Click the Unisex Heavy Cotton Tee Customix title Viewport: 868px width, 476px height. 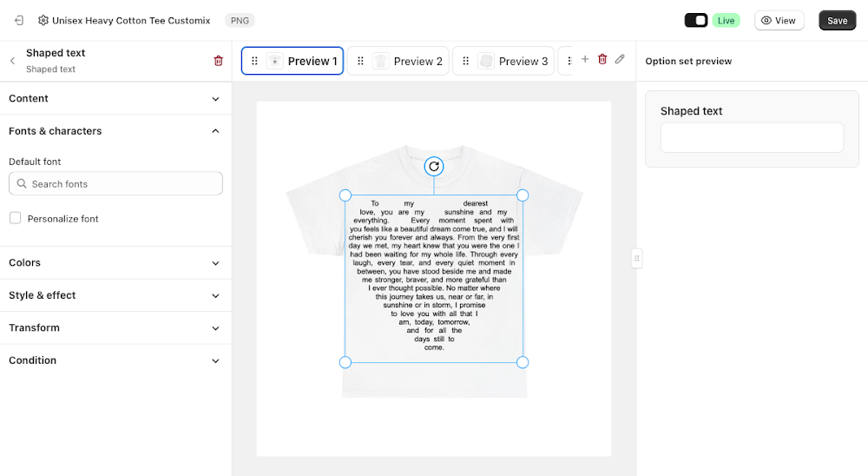pos(131,21)
